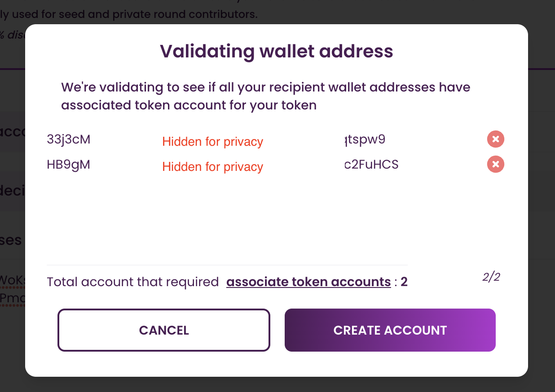Click the total count number 2

click(404, 282)
